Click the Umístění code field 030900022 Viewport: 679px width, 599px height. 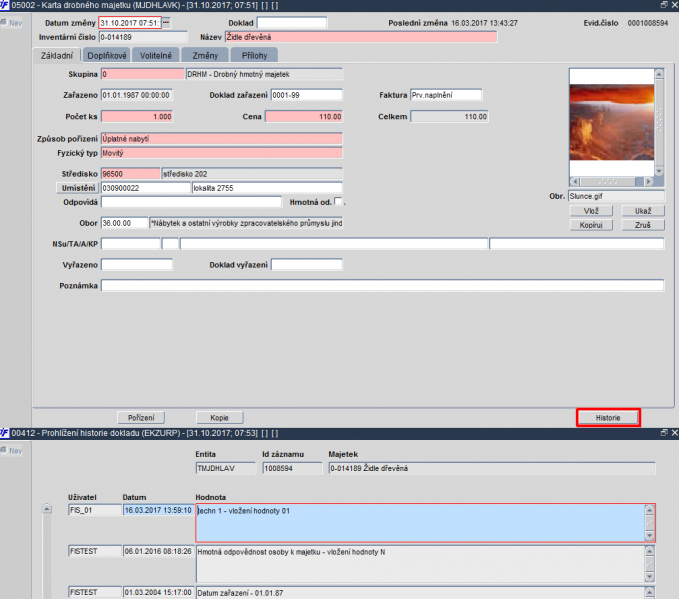(x=146, y=188)
